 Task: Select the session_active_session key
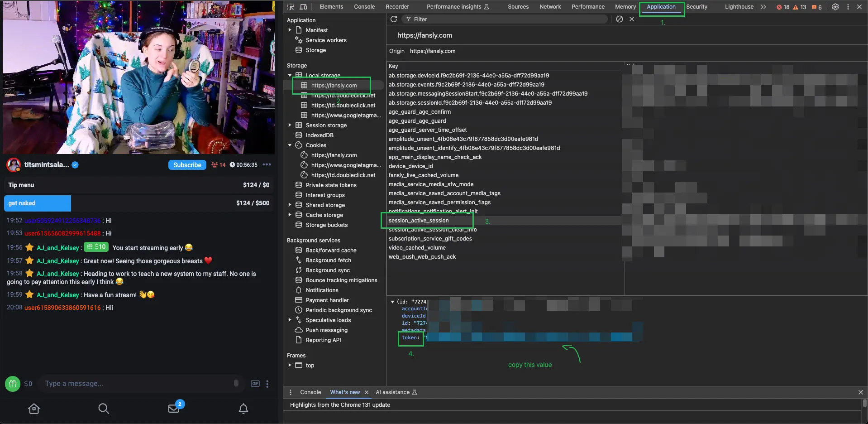(419, 221)
